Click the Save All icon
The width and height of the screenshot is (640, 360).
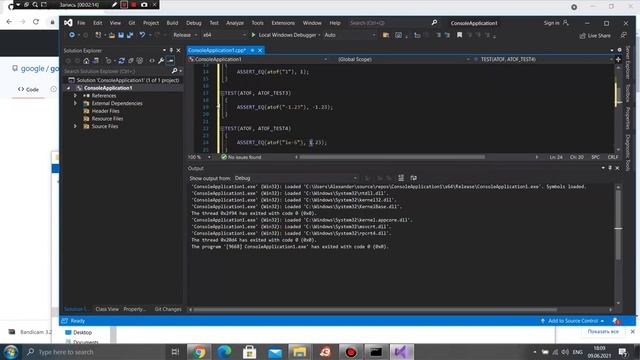(x=130, y=35)
